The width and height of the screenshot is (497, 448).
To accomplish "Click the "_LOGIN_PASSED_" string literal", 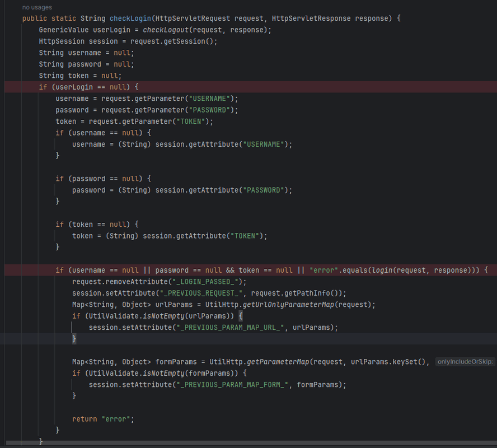I will 205,282.
